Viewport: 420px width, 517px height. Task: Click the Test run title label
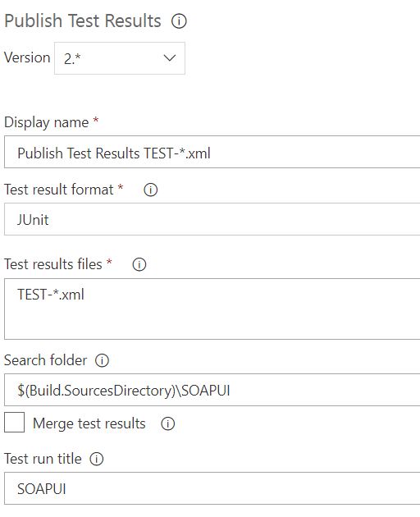(x=43, y=459)
